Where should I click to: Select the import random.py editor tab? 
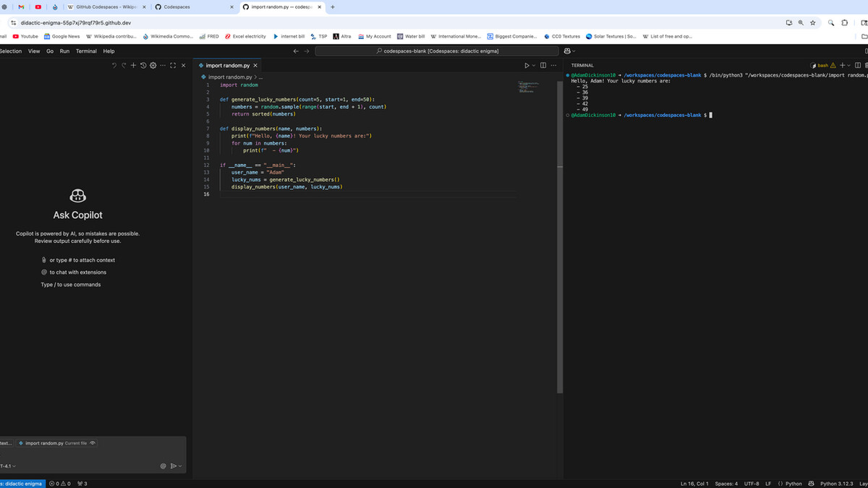coord(228,66)
